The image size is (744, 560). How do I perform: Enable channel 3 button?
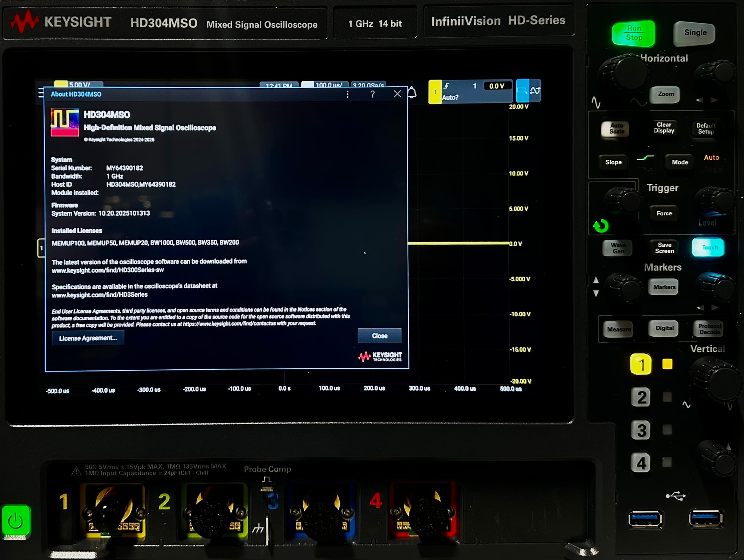641,430
